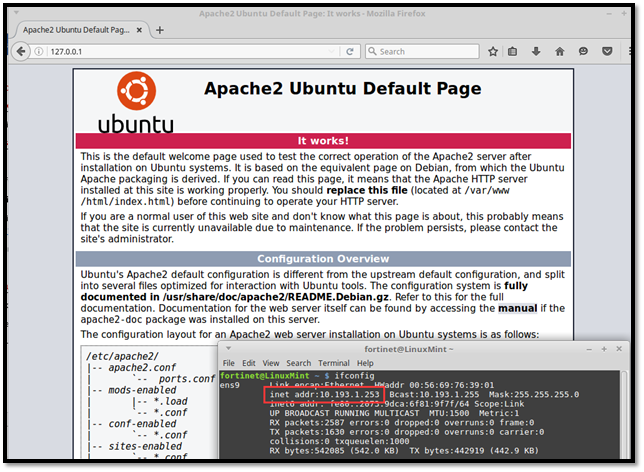Click the 'Apache2 Ubuntu Default Page' title

[343, 89]
